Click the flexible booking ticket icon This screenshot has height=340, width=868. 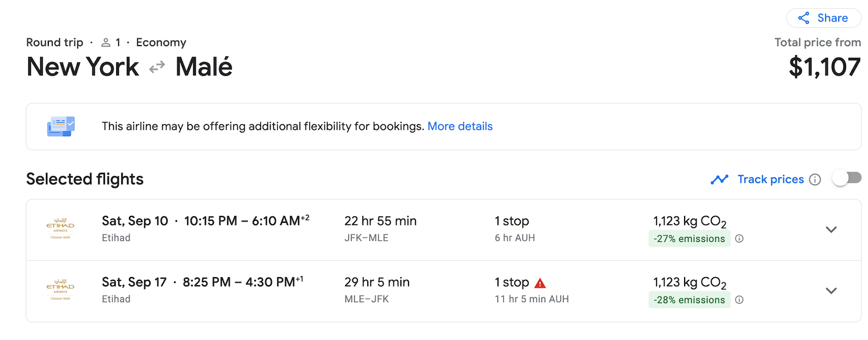click(61, 126)
